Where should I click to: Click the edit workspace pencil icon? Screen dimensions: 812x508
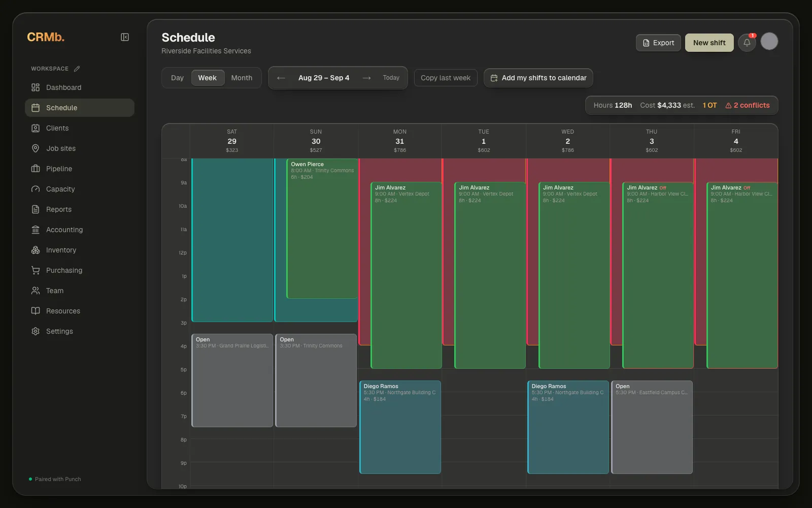(x=77, y=69)
